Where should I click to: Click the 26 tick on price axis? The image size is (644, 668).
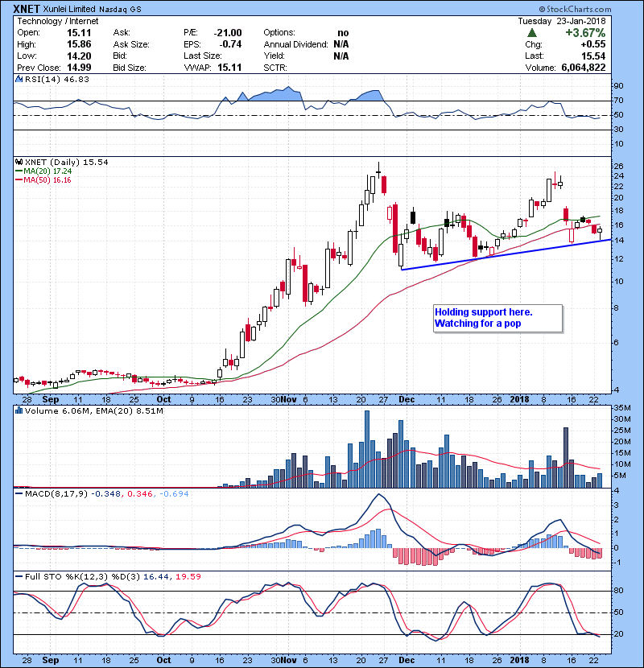click(618, 166)
